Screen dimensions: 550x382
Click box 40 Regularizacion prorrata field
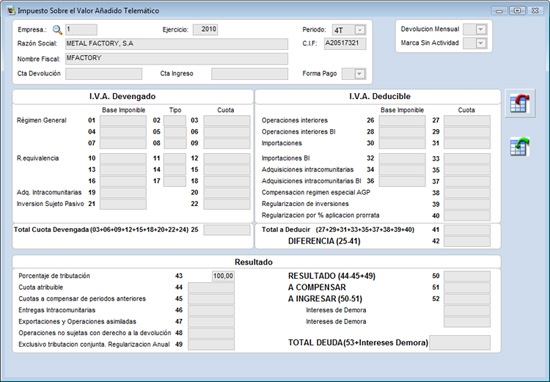467,215
